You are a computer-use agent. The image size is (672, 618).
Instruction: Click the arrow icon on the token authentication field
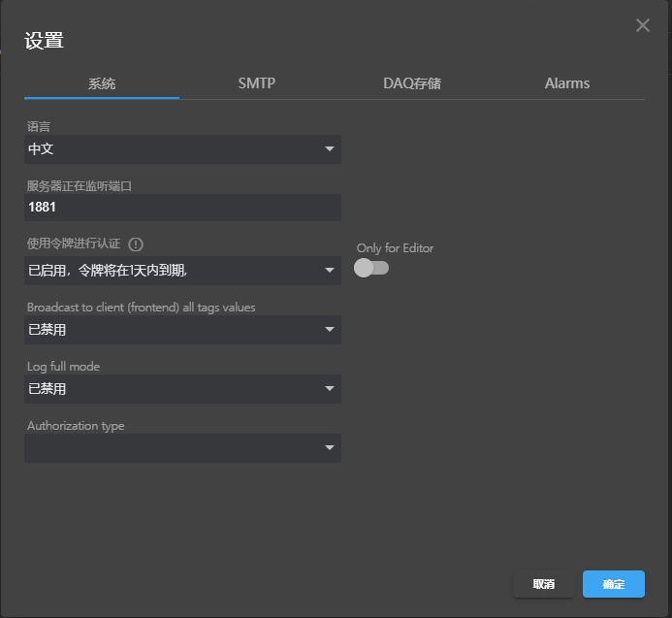click(x=330, y=271)
